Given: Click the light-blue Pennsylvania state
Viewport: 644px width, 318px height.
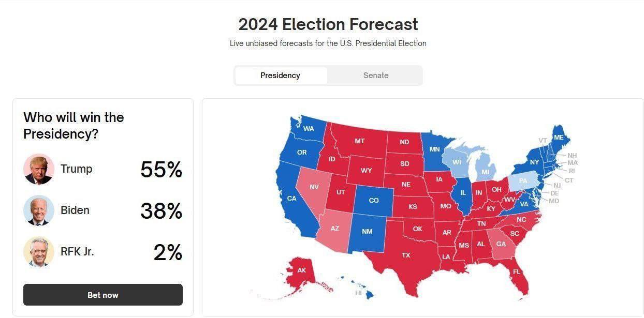Looking at the screenshot, I should (523, 181).
